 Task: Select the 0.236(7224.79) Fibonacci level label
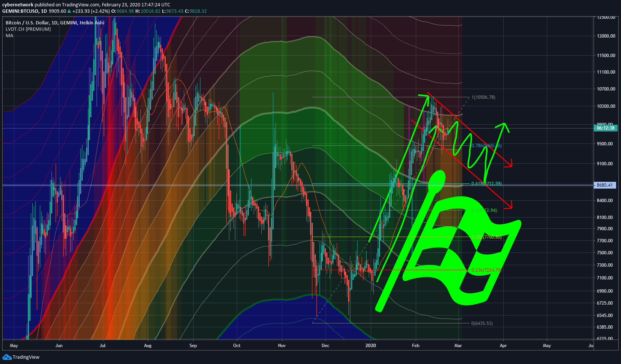click(x=486, y=270)
